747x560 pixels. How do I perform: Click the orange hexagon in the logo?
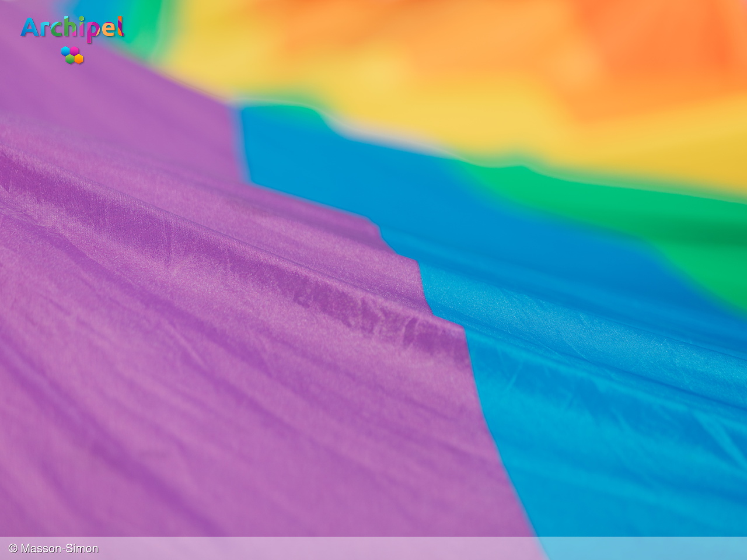pos(78,58)
